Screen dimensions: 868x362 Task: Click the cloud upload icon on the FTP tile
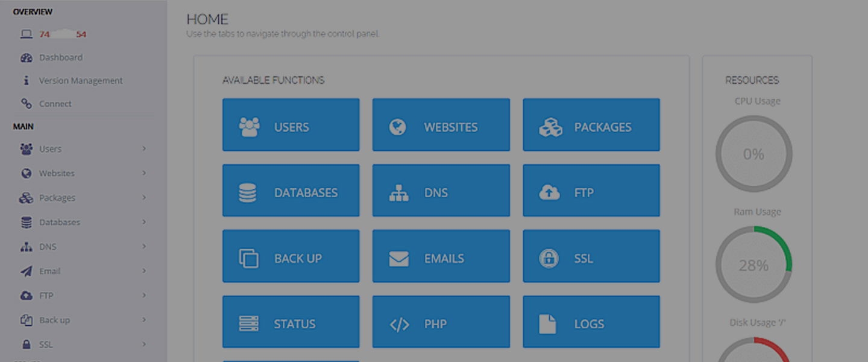tap(549, 192)
